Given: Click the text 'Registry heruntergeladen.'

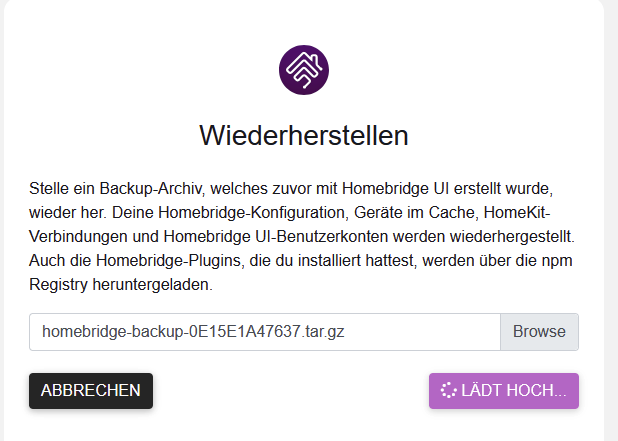Looking at the screenshot, I should coord(121,285).
